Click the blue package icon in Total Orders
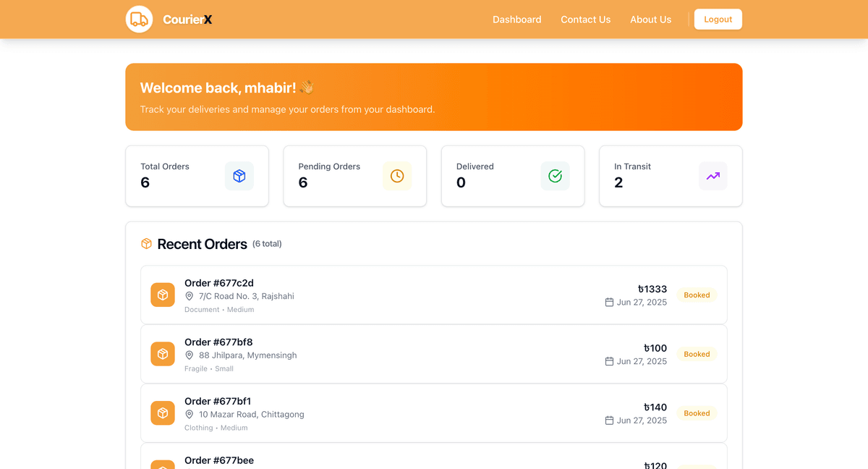Image resolution: width=868 pixels, height=469 pixels. (x=239, y=176)
